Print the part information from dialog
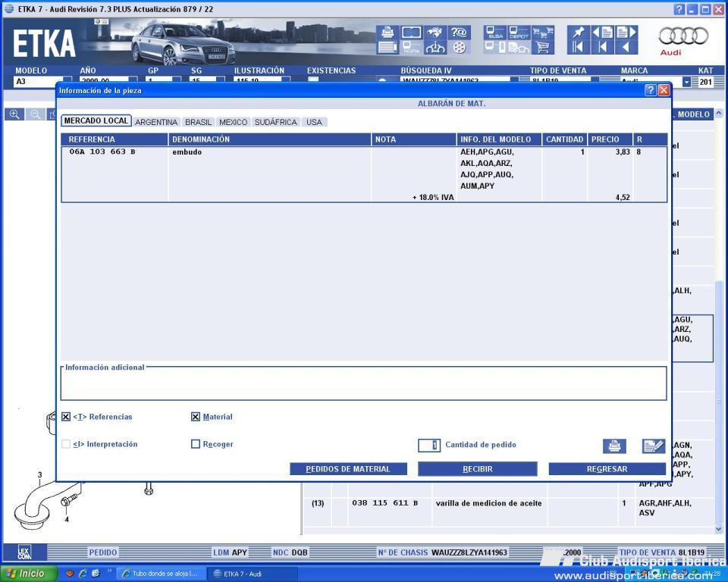The image size is (728, 582). click(x=614, y=446)
